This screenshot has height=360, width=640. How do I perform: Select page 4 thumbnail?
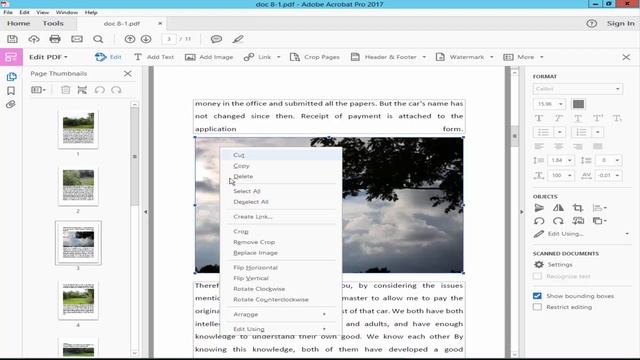[x=78, y=300]
